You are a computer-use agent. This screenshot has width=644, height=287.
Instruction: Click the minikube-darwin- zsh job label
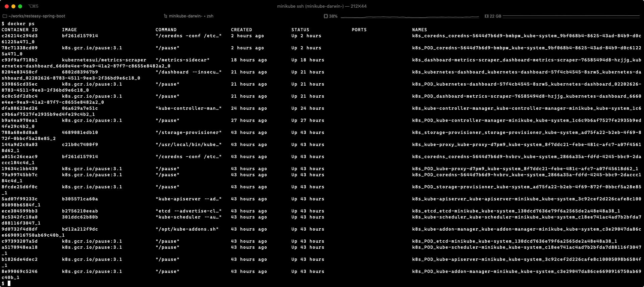191,16
